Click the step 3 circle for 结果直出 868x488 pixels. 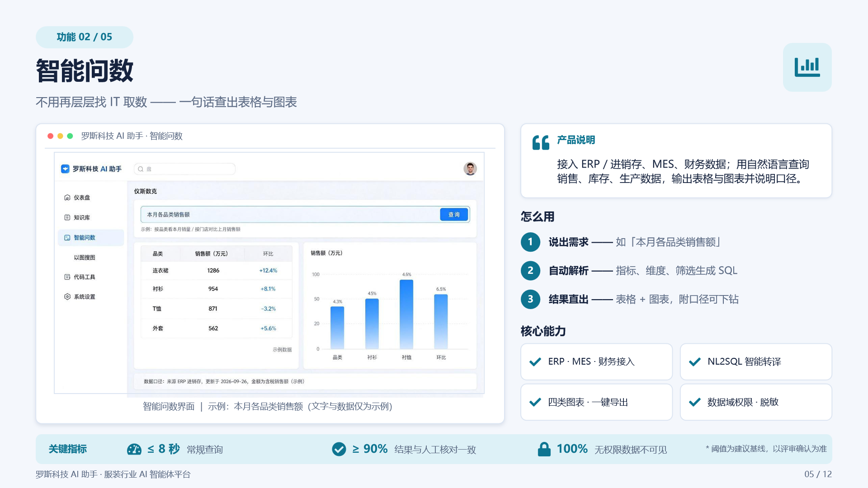pyautogui.click(x=530, y=299)
